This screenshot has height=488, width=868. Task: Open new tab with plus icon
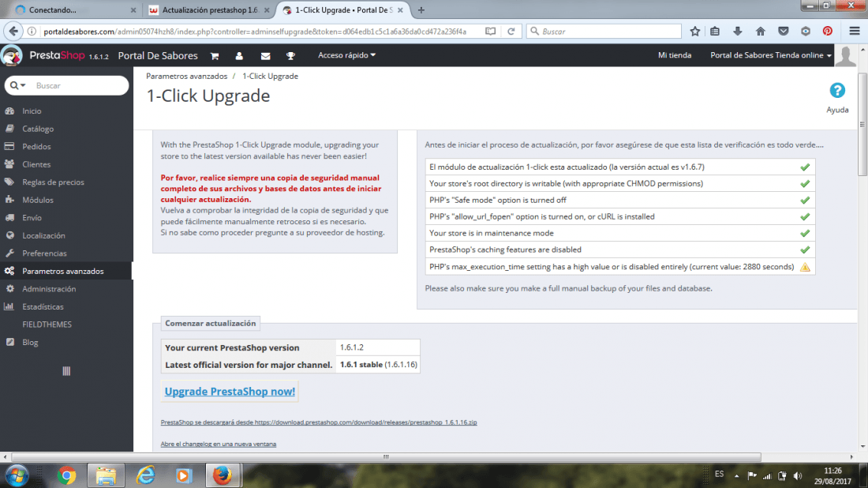pos(421,10)
